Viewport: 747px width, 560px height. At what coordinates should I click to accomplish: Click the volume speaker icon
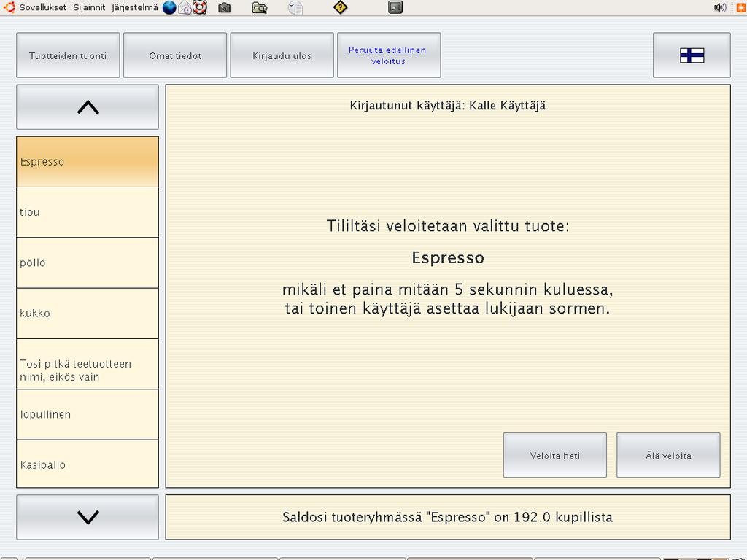720,7
